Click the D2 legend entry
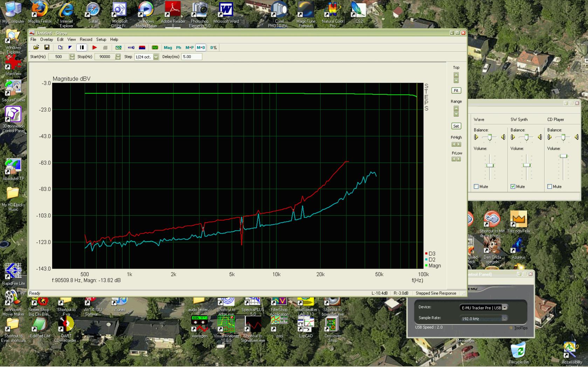 [430, 260]
